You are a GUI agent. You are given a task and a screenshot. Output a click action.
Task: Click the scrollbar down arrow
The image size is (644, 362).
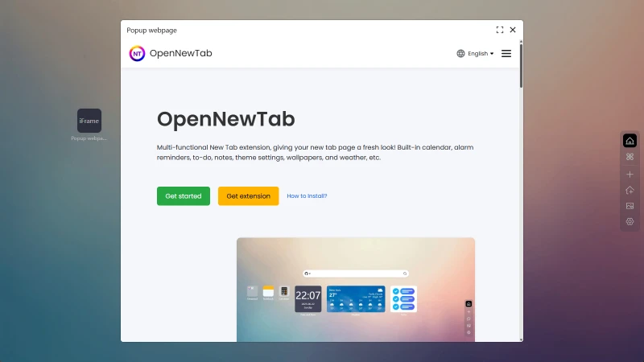[521, 339]
